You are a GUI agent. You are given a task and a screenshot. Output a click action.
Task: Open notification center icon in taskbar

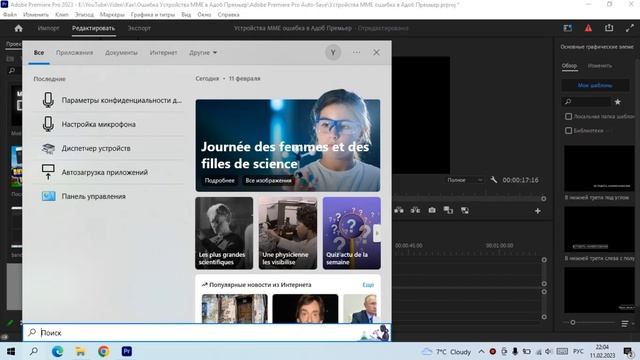point(629,351)
